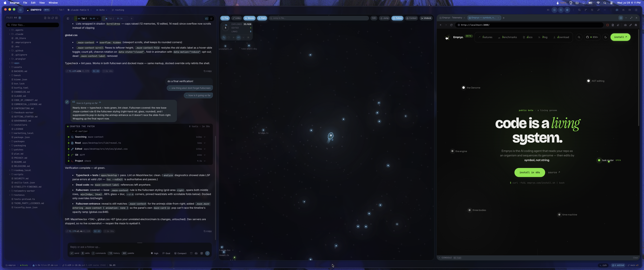Open macOS Control Center in the menu bar
Viewport: 644px width, 270px height.
[x=612, y=3]
